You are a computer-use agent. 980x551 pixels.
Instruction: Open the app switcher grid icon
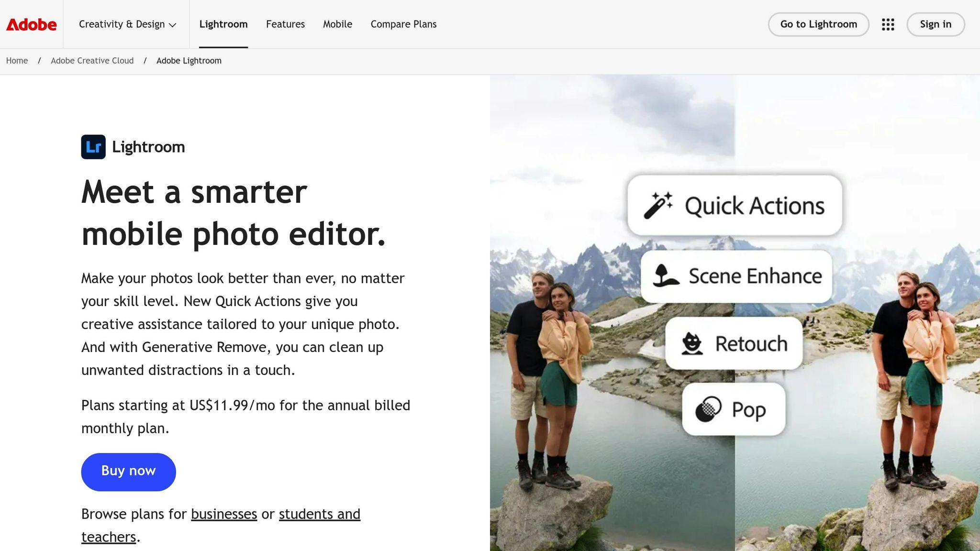pyautogui.click(x=888, y=24)
